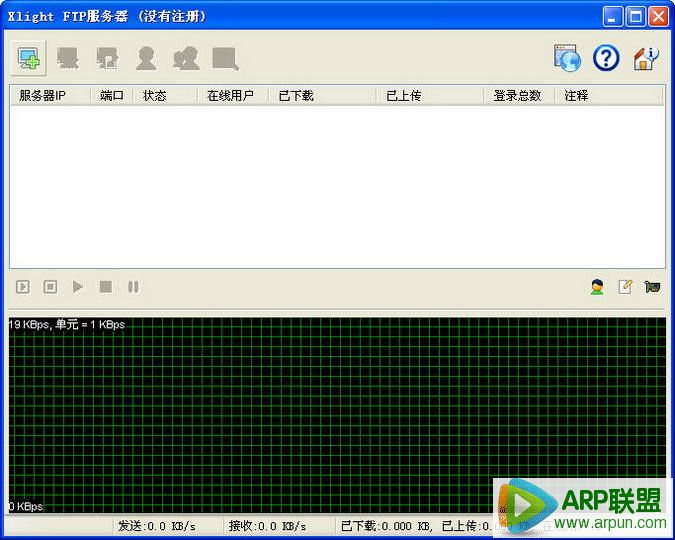675x540 pixels.
Task: Click the greyed single user list icon
Action: (146, 58)
